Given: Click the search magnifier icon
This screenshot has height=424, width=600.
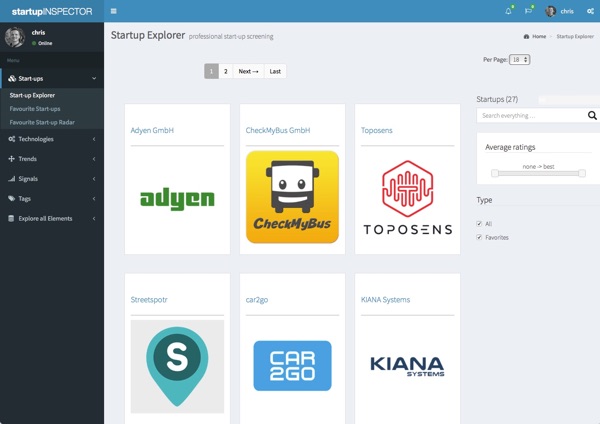Looking at the screenshot, I should (x=592, y=115).
